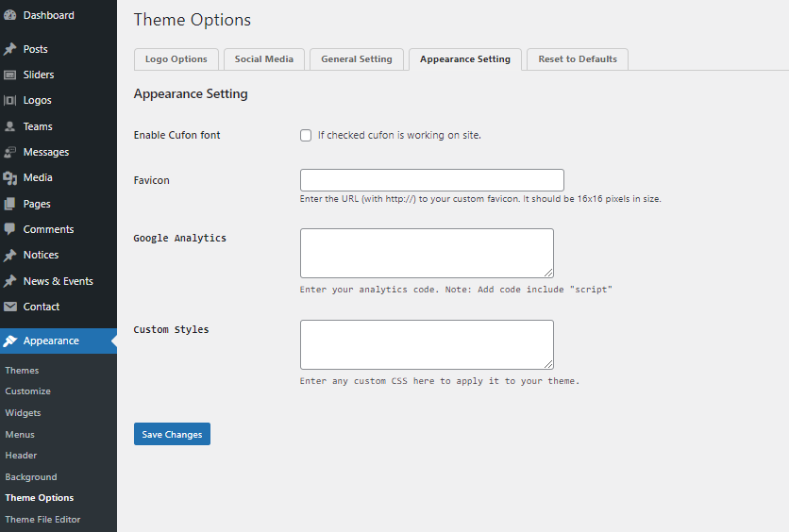The height and width of the screenshot is (532, 789).
Task: Click into the Google Analytics textarea
Action: click(427, 253)
